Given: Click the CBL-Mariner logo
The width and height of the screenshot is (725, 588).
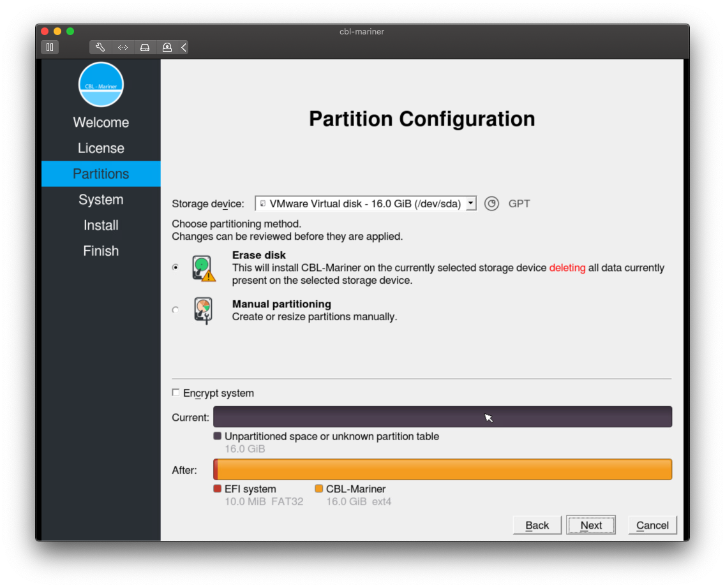Looking at the screenshot, I should [x=101, y=85].
